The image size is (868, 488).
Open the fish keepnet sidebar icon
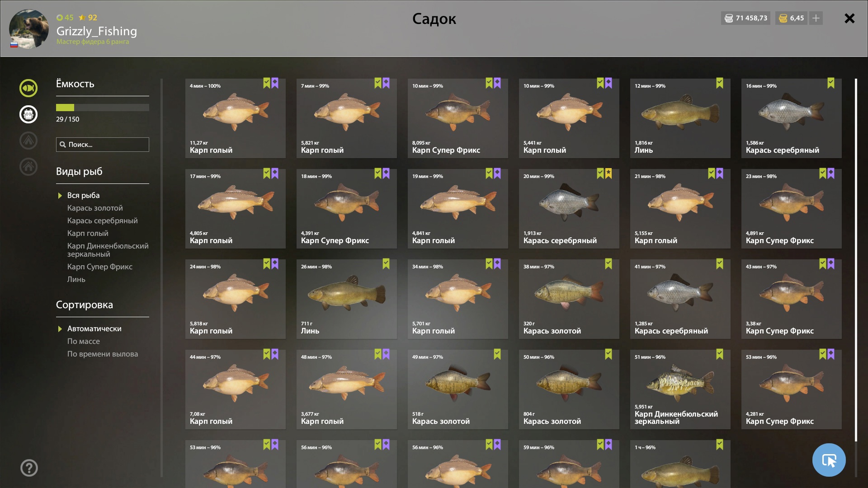point(28,88)
